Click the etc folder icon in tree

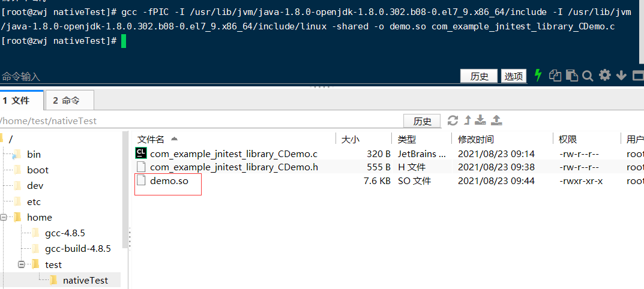click(x=17, y=201)
